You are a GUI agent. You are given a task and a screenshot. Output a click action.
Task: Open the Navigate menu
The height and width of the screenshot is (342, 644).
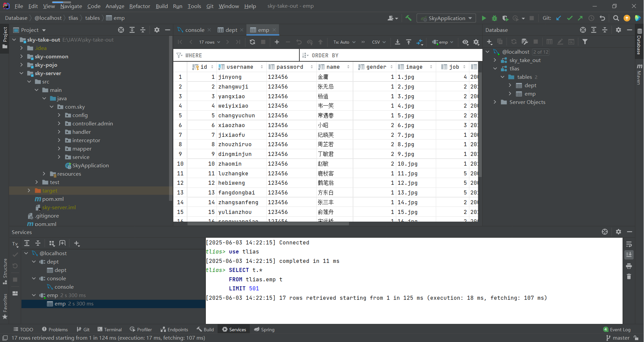(x=71, y=6)
